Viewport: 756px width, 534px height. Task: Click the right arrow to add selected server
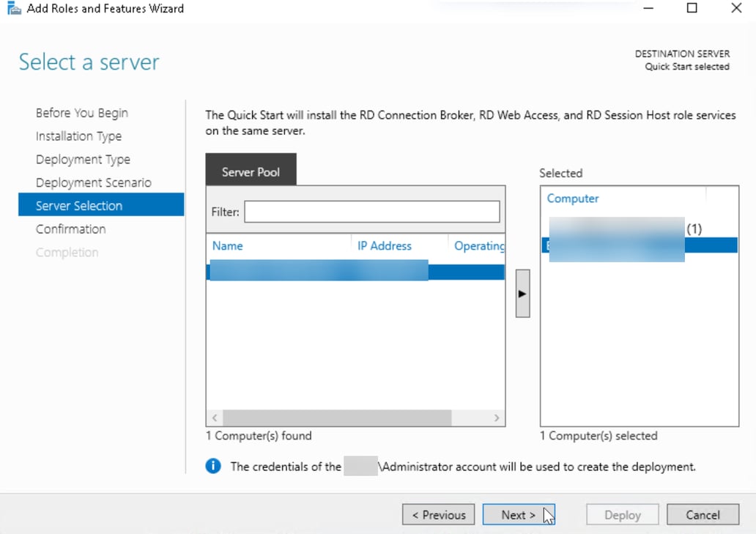tap(522, 293)
